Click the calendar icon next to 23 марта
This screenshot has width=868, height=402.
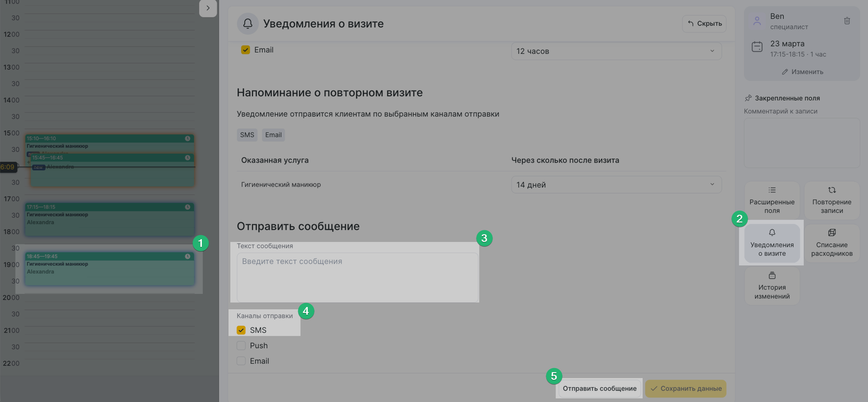(757, 47)
